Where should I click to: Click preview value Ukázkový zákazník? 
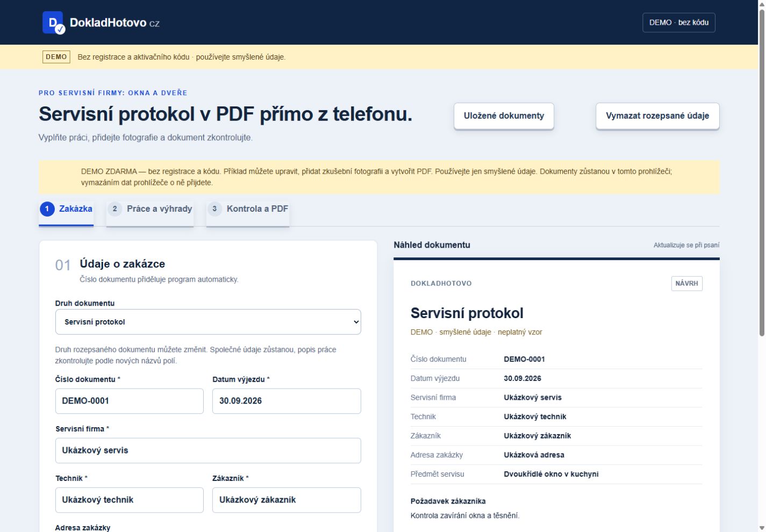[x=537, y=436]
